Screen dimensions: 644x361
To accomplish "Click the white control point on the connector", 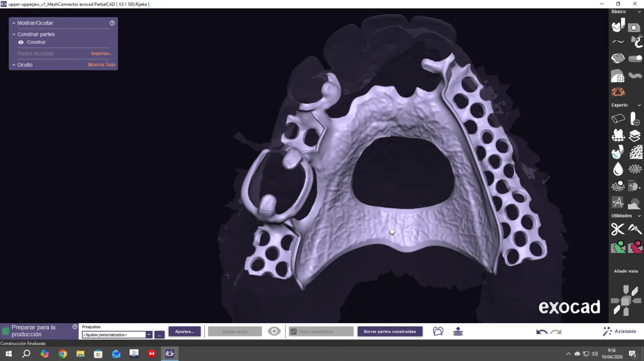I will pyautogui.click(x=392, y=232).
